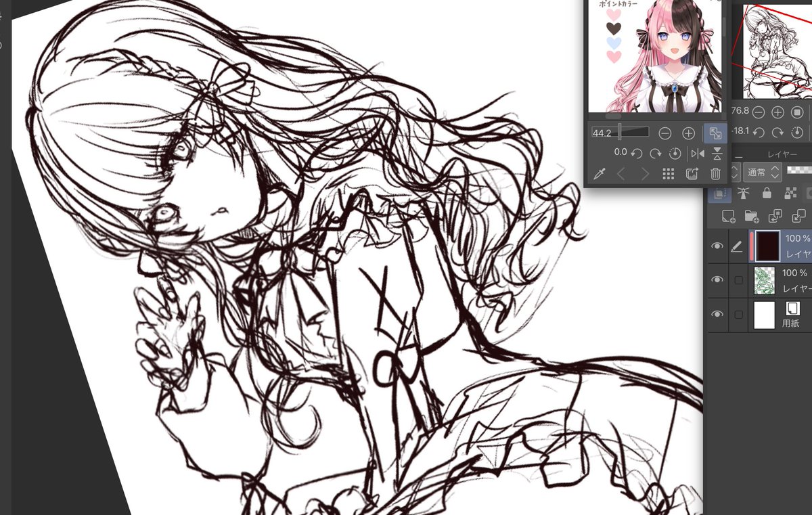Open Sub View image list grid
The image size is (812, 515).
[668, 174]
